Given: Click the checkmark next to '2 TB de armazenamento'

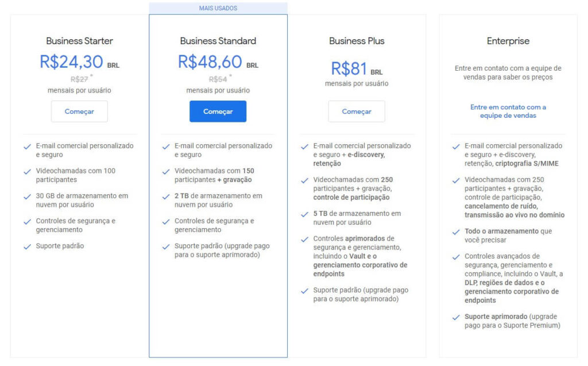Looking at the screenshot, I should [x=165, y=196].
